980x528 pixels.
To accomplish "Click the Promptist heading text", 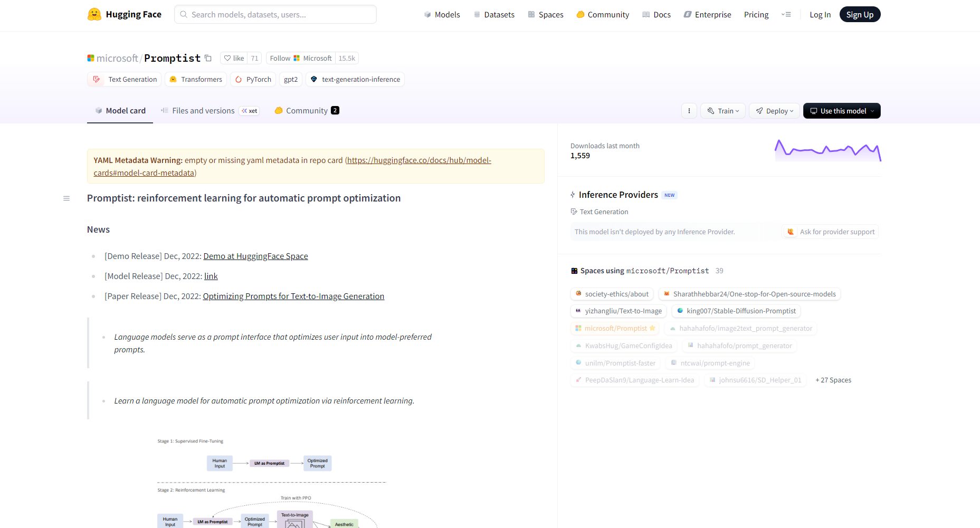I will (x=244, y=198).
